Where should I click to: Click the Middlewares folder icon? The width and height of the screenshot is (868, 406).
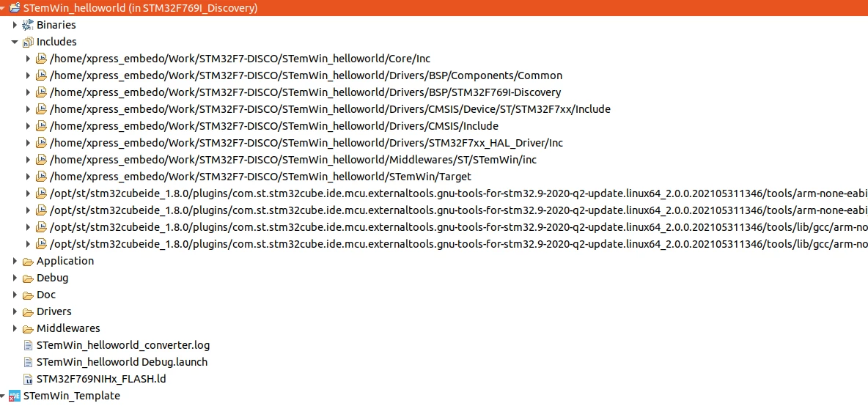(x=28, y=328)
